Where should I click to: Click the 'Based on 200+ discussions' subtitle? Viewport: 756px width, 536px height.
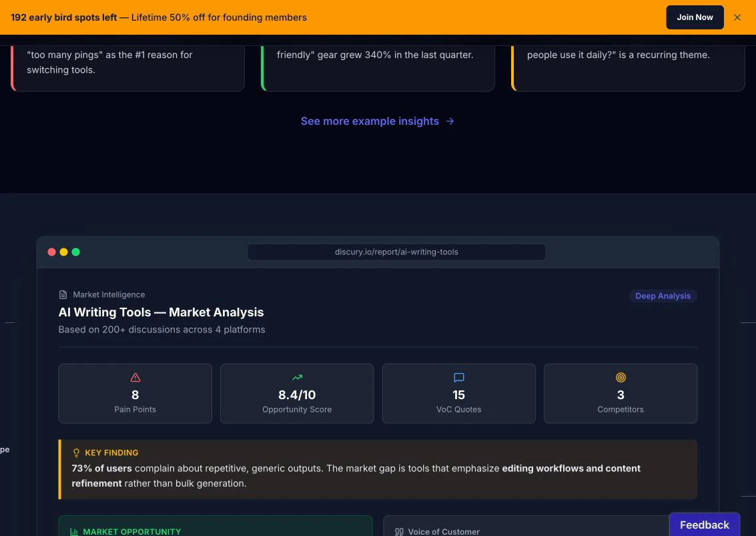pyautogui.click(x=161, y=330)
